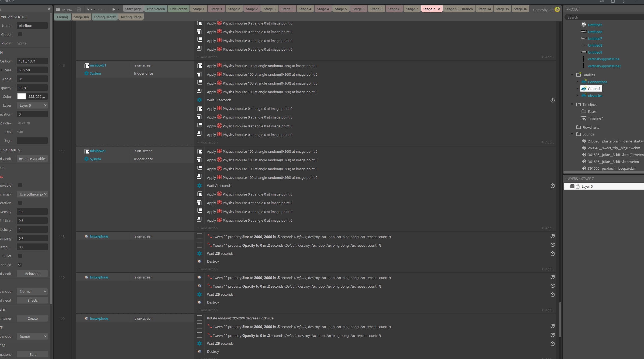This screenshot has height=359, width=644.
Task: Click the timer icon on Wait .25 seconds in event 118
Action: click(552, 254)
